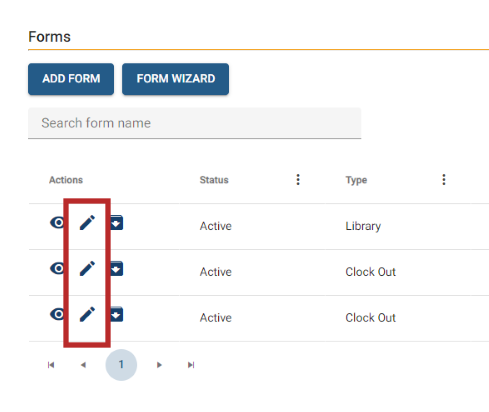Viewport: 489px width, 412px height.
Task: Open the Type column options menu
Action: 444,180
